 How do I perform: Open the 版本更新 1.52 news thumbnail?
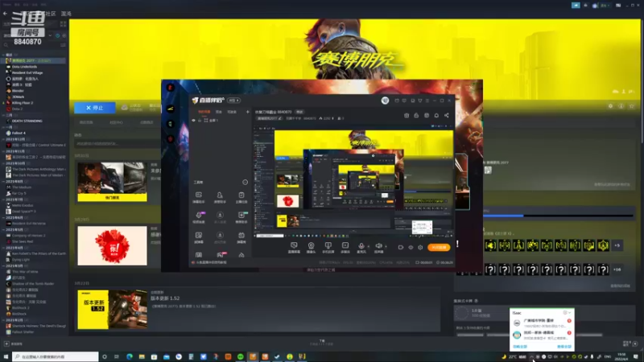click(x=112, y=310)
